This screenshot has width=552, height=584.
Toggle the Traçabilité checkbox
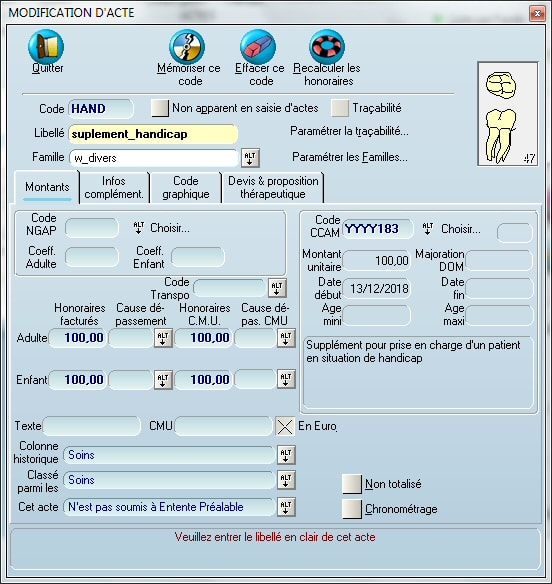pyautogui.click(x=340, y=108)
